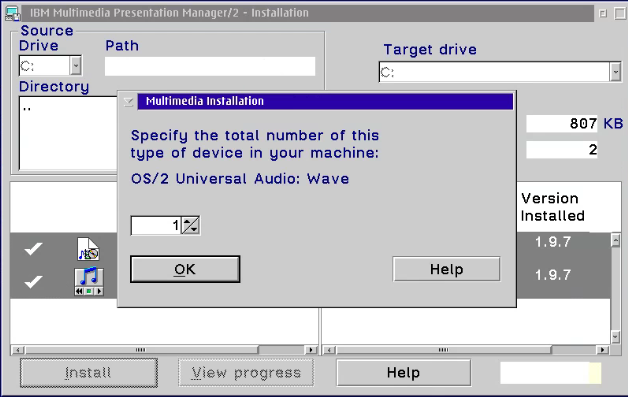Expand the Target drive dropdown
This screenshot has width=628, height=397.
[615, 72]
